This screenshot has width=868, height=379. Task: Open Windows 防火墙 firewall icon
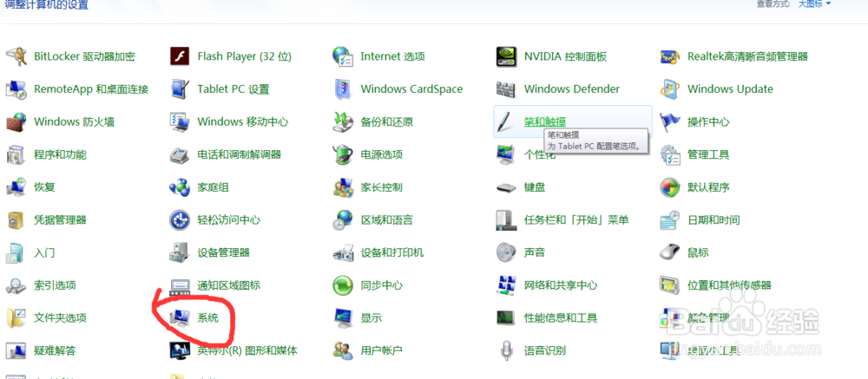(16, 121)
